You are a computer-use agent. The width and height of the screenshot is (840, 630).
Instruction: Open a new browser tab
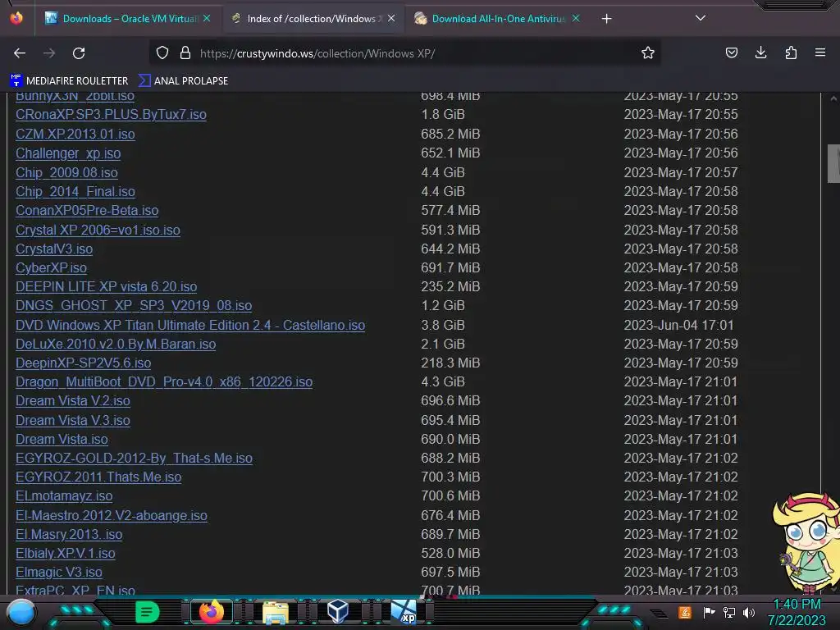pyautogui.click(x=606, y=19)
